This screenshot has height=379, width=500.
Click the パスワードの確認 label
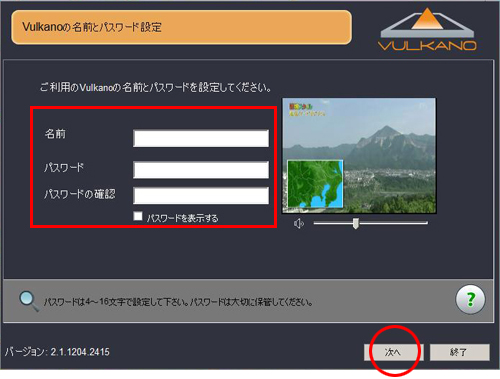(80, 194)
